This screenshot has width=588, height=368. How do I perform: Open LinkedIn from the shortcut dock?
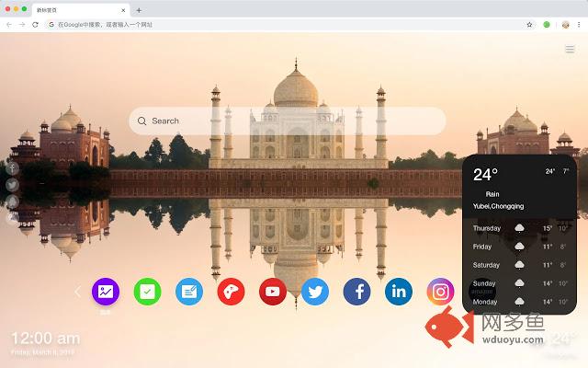tap(399, 292)
